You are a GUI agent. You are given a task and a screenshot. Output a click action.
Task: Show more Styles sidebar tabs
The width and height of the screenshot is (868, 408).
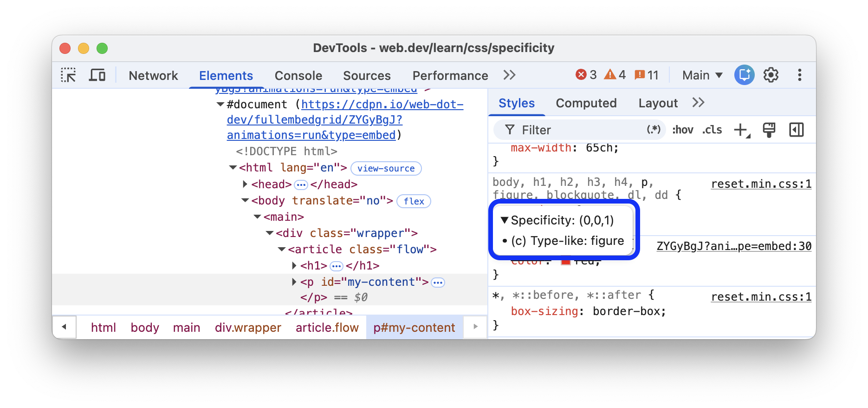(699, 103)
